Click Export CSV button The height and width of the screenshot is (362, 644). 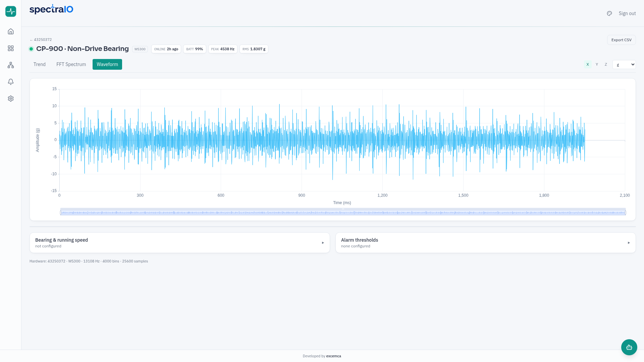[621, 40]
